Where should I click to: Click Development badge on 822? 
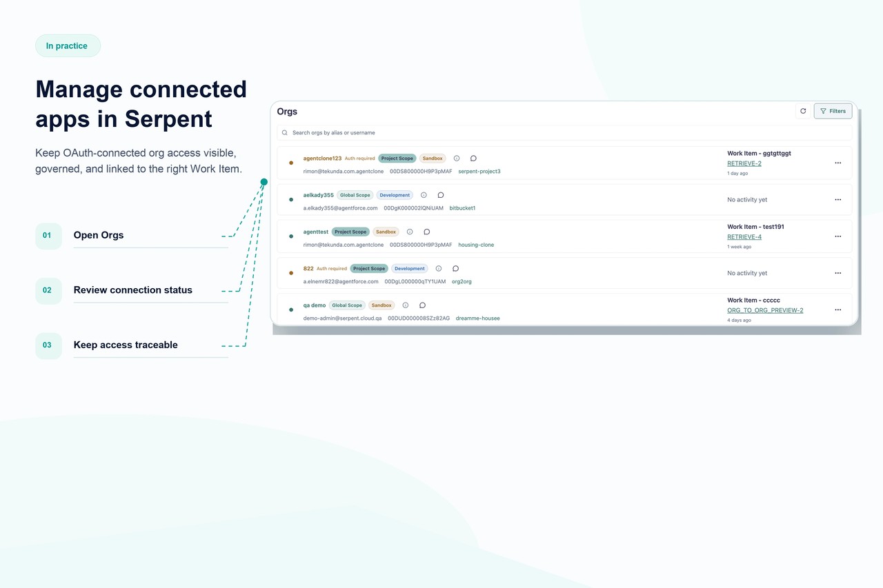pyautogui.click(x=410, y=268)
